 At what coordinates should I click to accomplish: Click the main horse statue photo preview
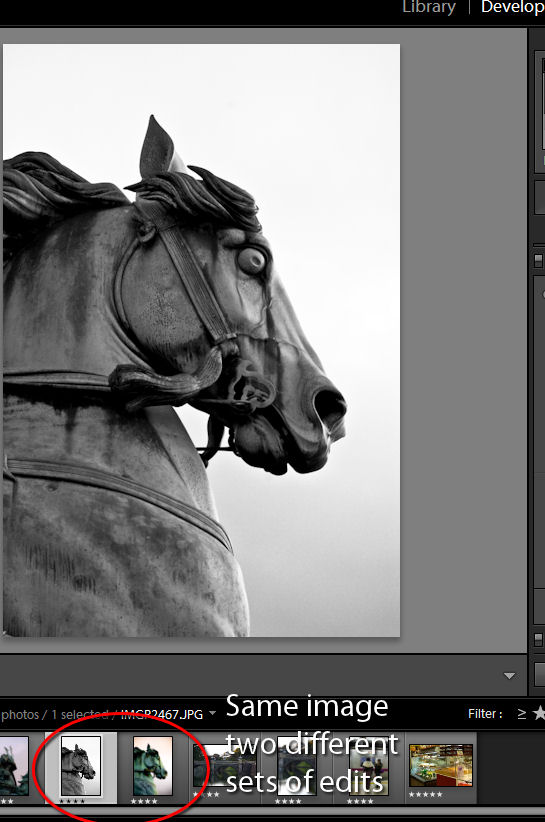[x=201, y=340]
